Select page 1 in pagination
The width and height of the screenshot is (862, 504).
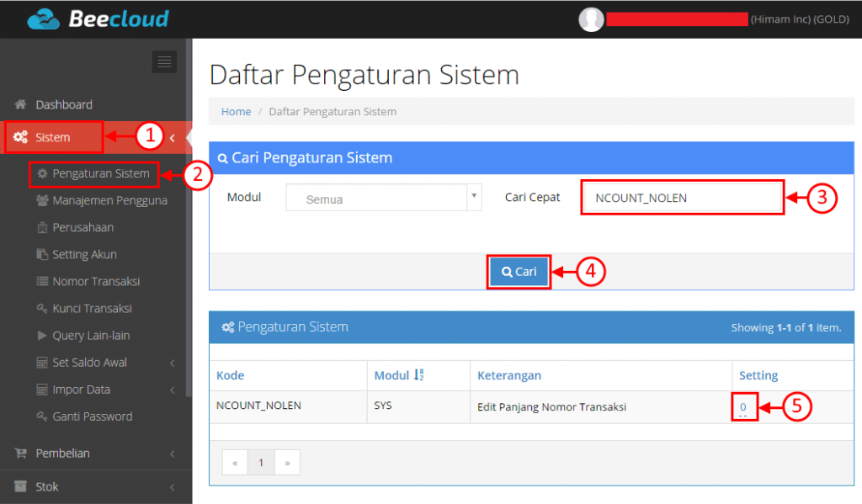(x=261, y=463)
